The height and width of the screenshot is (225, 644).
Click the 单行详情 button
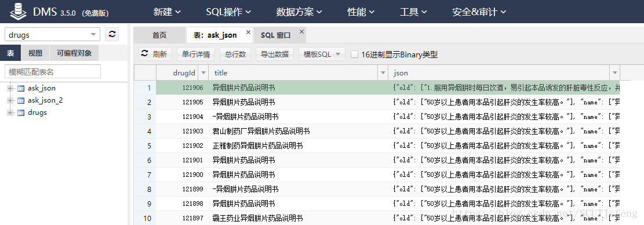[195, 54]
